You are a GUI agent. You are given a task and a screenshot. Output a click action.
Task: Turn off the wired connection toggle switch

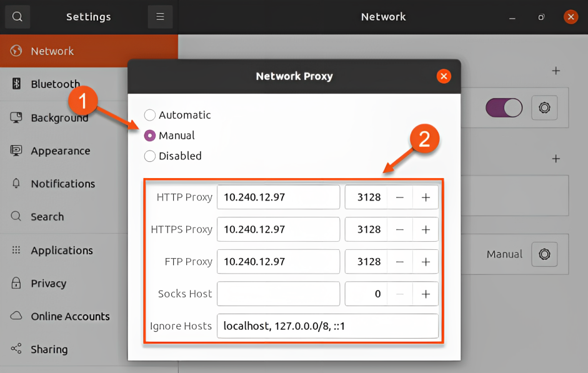tap(504, 108)
